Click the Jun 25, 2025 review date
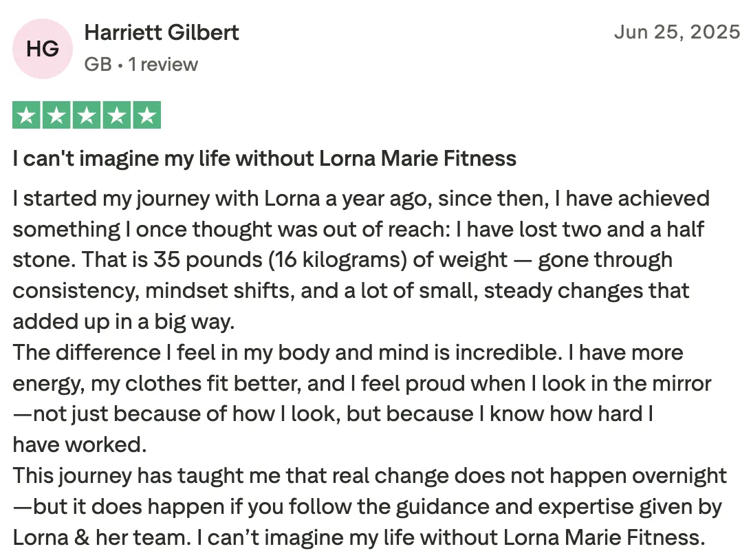 (x=677, y=32)
